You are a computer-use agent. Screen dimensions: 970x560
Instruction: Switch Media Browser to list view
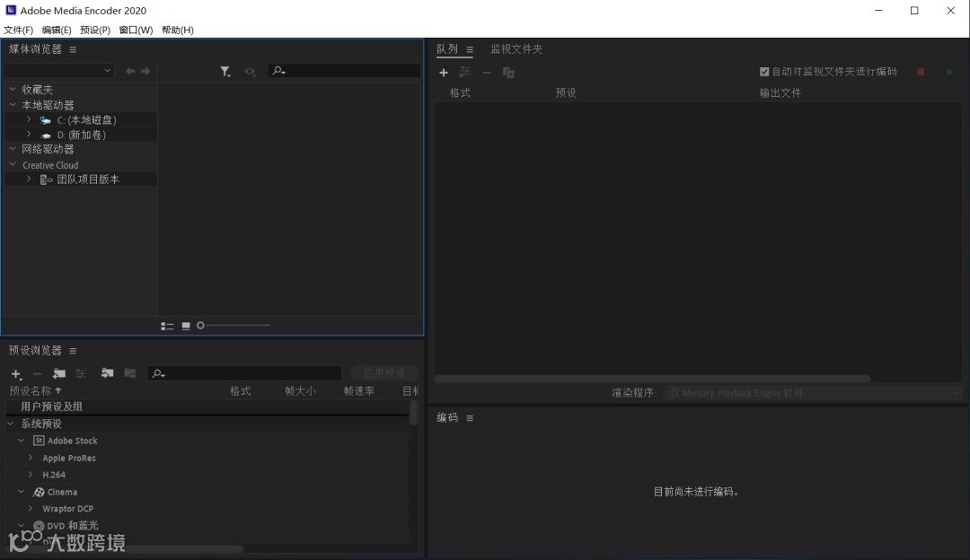pyautogui.click(x=167, y=326)
